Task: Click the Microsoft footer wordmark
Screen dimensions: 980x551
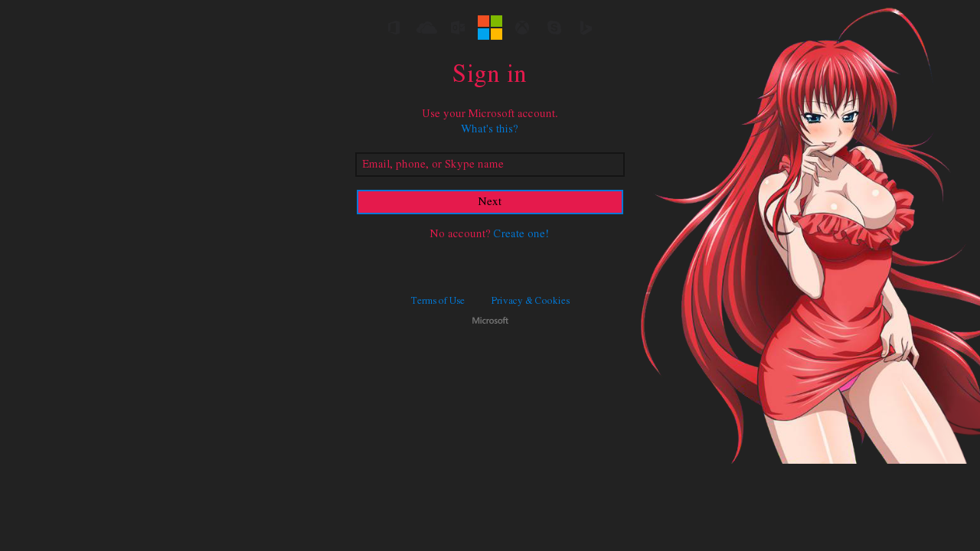Action: tap(490, 321)
